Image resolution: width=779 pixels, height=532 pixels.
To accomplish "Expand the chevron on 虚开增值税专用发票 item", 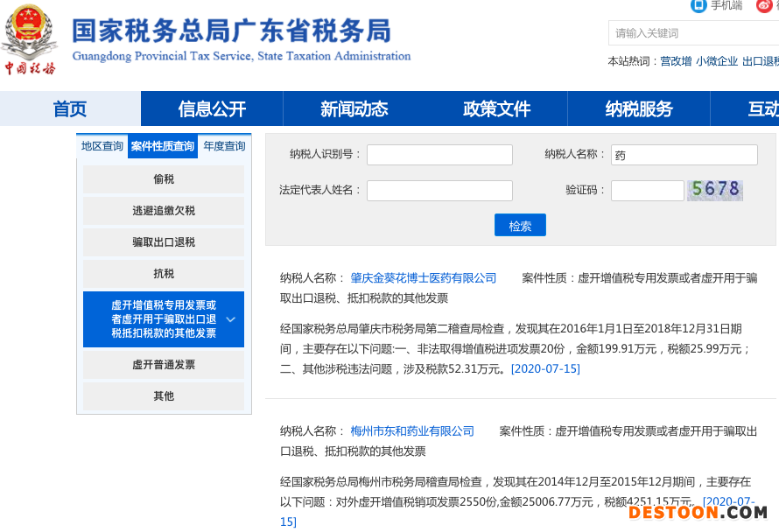I will [231, 319].
